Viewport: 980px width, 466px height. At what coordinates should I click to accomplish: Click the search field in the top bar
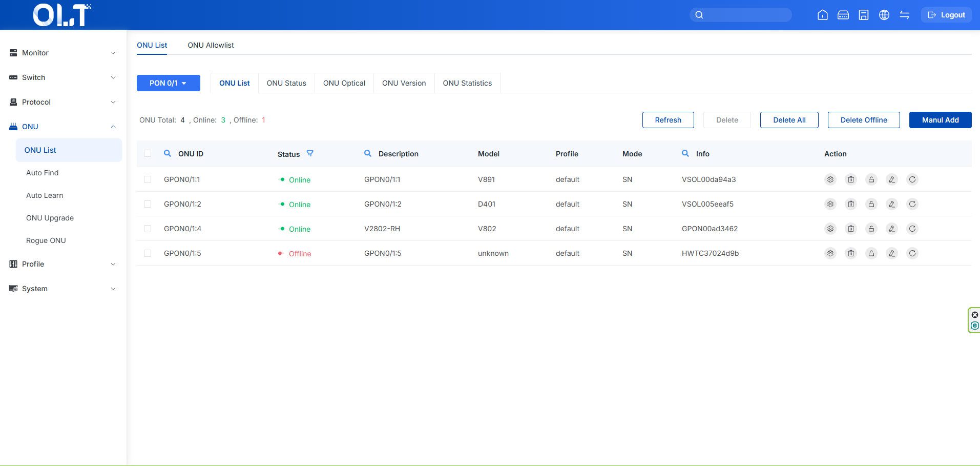tap(741, 15)
